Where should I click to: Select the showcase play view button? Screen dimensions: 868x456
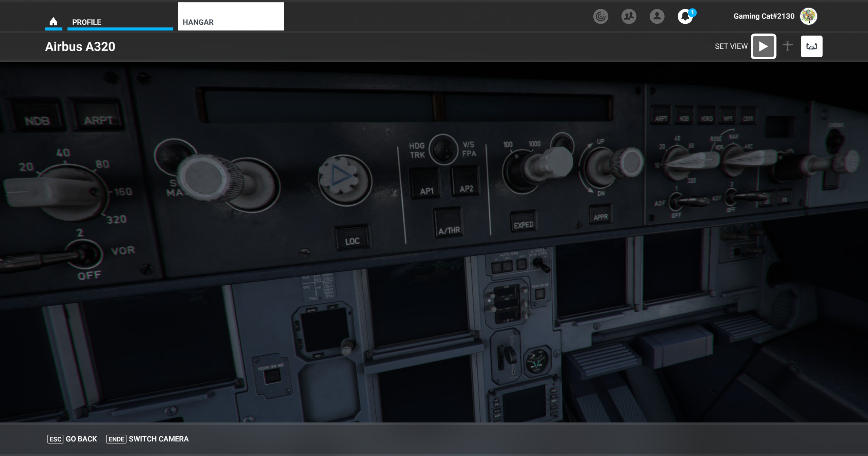tap(763, 46)
